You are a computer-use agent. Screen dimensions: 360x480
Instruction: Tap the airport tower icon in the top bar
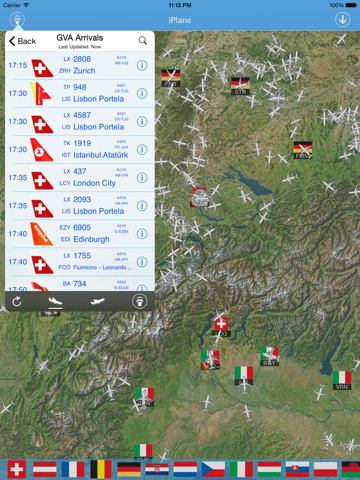17,19
